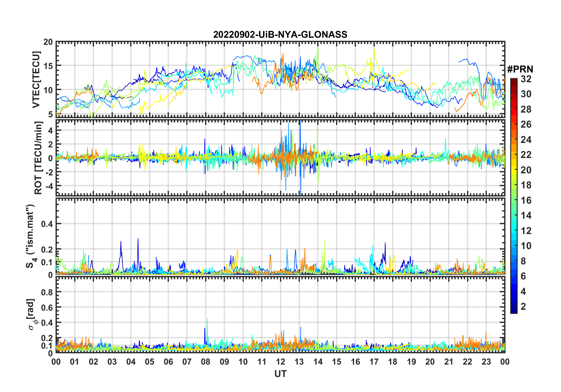The height and width of the screenshot is (392, 561).
Task: Pick tick label 16 on the PRN colorbar
Action: coord(526,200)
